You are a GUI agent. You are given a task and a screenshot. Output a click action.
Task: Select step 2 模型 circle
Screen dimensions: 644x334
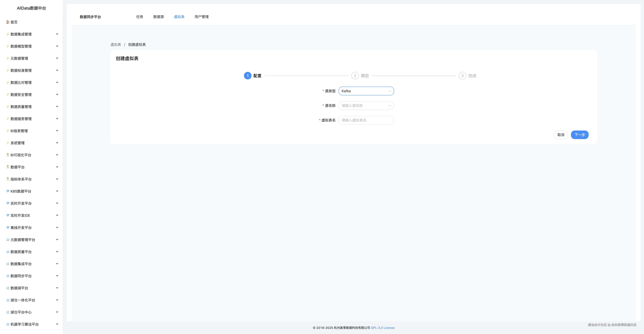point(355,76)
